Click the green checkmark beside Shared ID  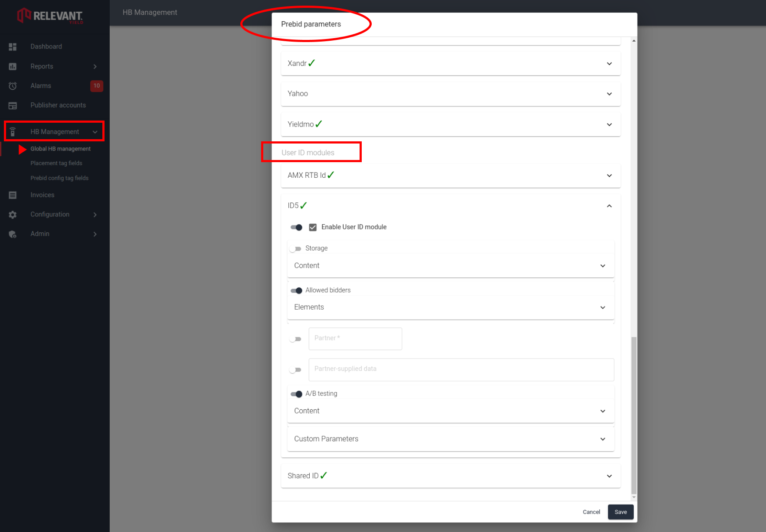click(324, 475)
